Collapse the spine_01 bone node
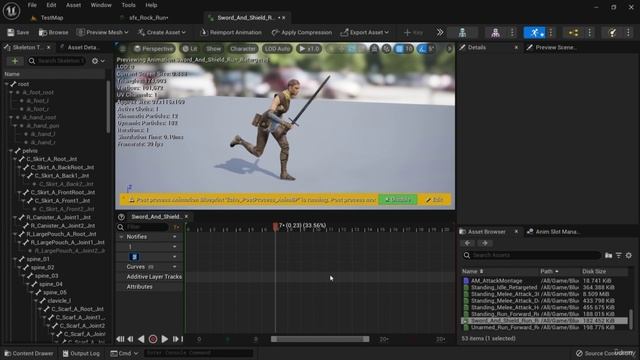640x360 pixels. point(15,259)
